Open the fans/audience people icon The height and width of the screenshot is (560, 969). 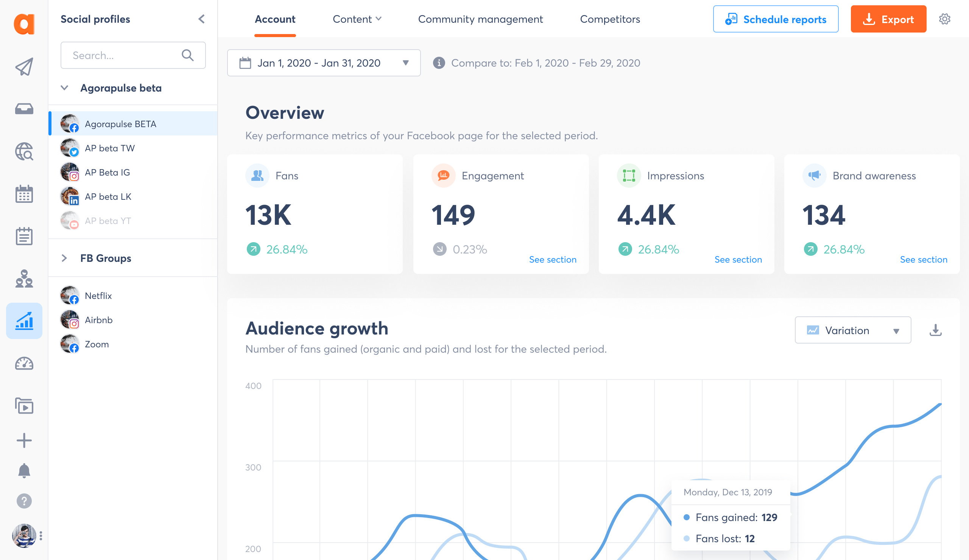(24, 279)
